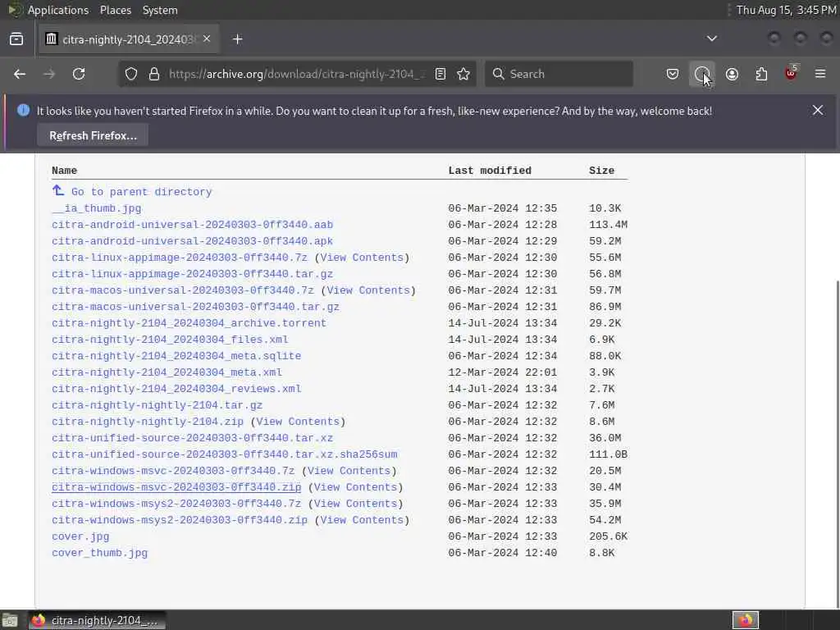Download citra-windows-msys2 .7z file
The image size is (840, 630).
pyautogui.click(x=176, y=504)
